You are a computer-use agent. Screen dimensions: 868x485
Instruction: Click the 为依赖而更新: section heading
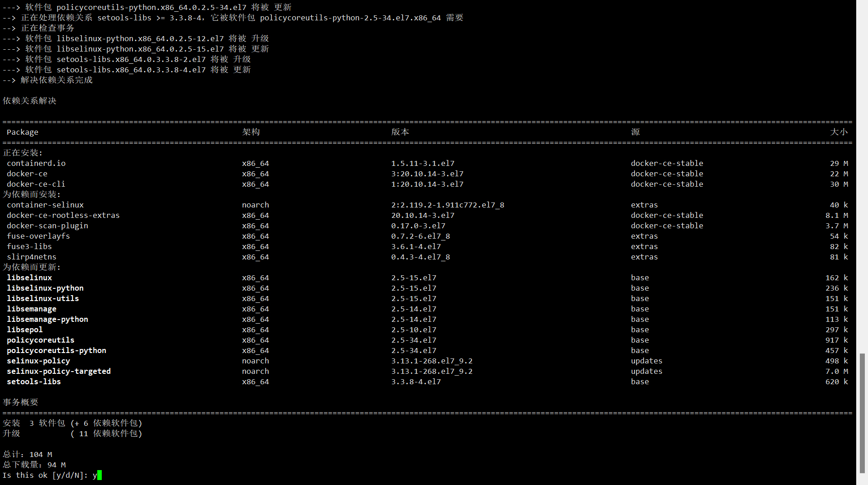(32, 267)
